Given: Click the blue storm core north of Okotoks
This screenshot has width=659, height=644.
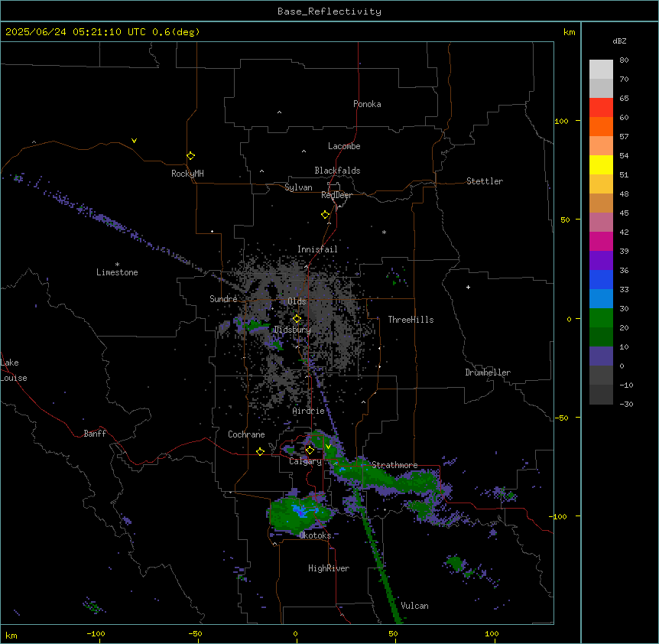Looking at the screenshot, I should (301, 511).
